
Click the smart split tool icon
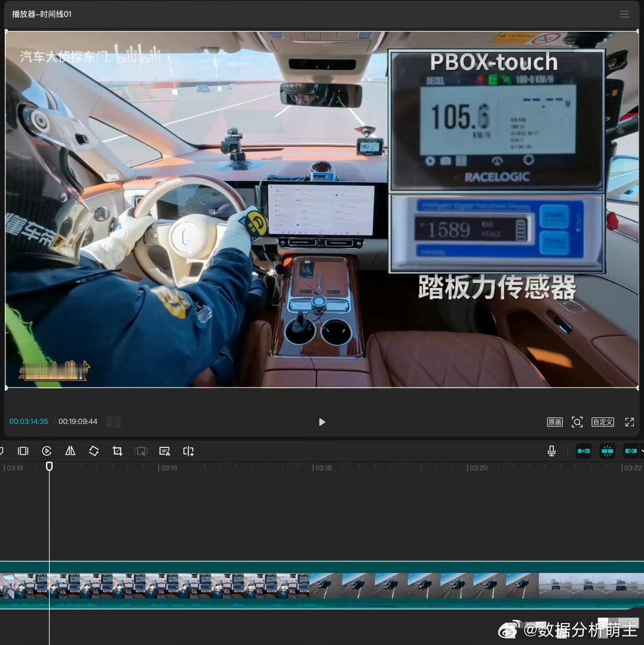[188, 451]
